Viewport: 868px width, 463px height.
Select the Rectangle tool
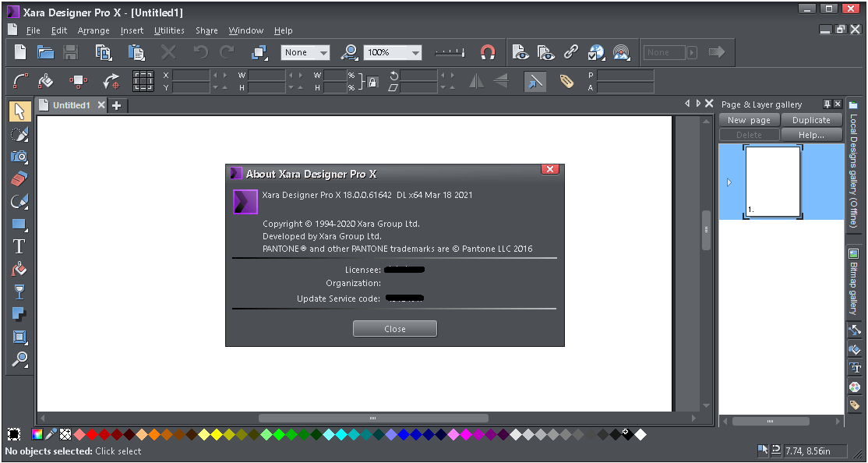(19, 224)
